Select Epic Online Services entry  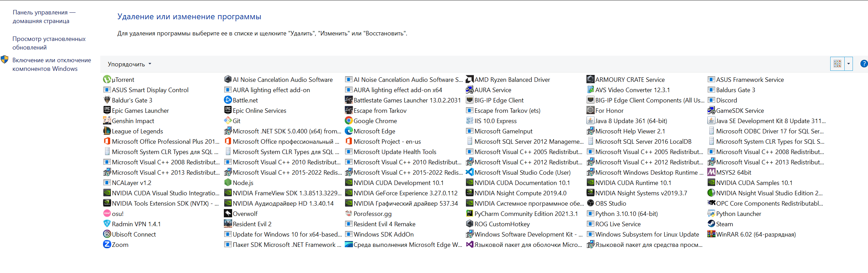click(255, 110)
